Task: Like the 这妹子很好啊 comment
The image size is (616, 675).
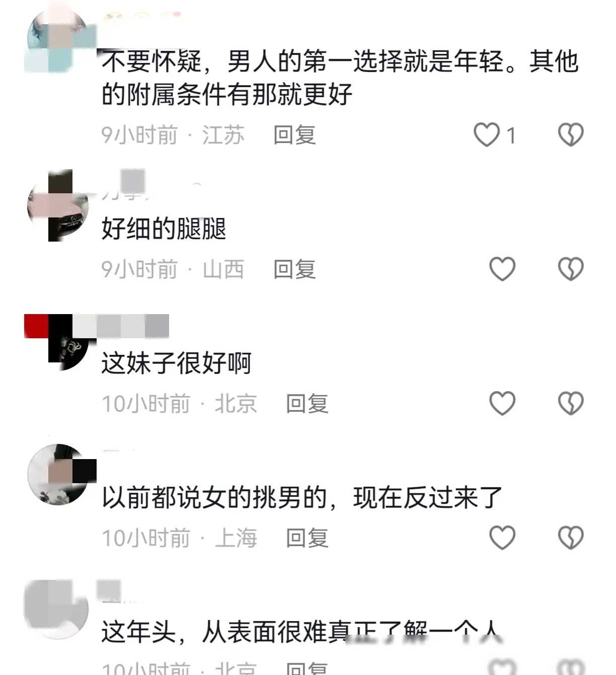Action: click(502, 404)
